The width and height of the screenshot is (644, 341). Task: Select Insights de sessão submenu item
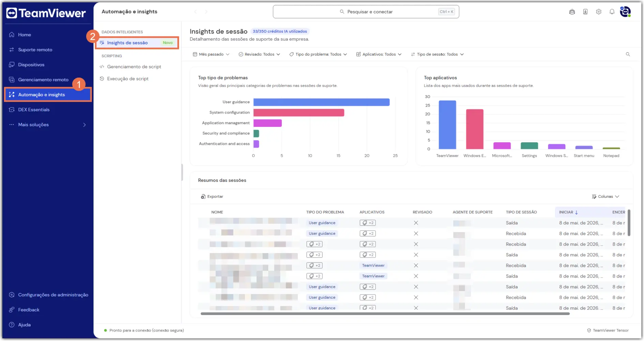pyautogui.click(x=137, y=43)
